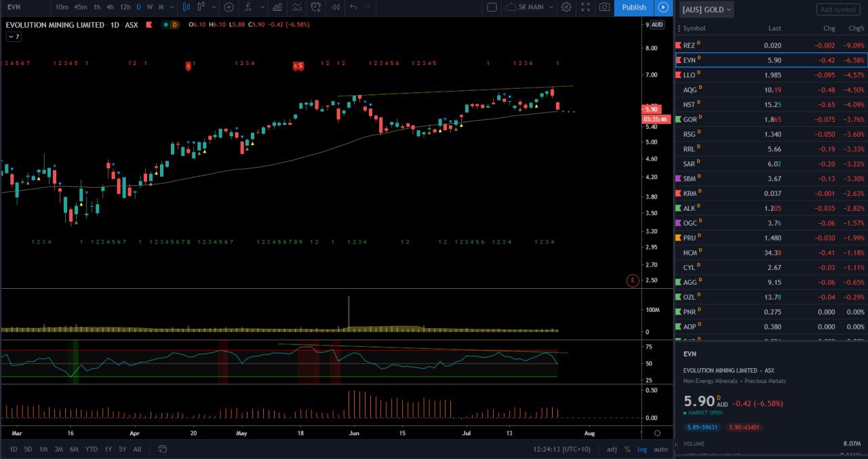Select LLO row in watchlist
The image size is (868, 459).
[x=772, y=75]
